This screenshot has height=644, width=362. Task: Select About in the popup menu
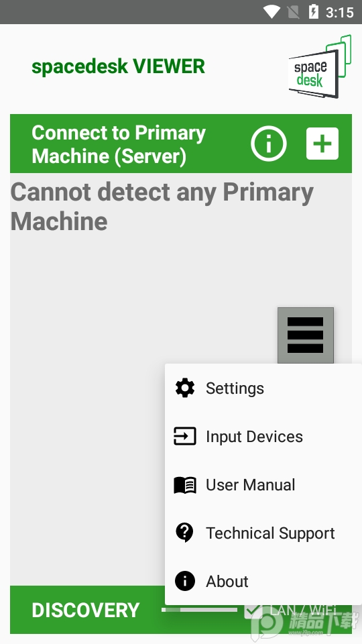(263, 581)
